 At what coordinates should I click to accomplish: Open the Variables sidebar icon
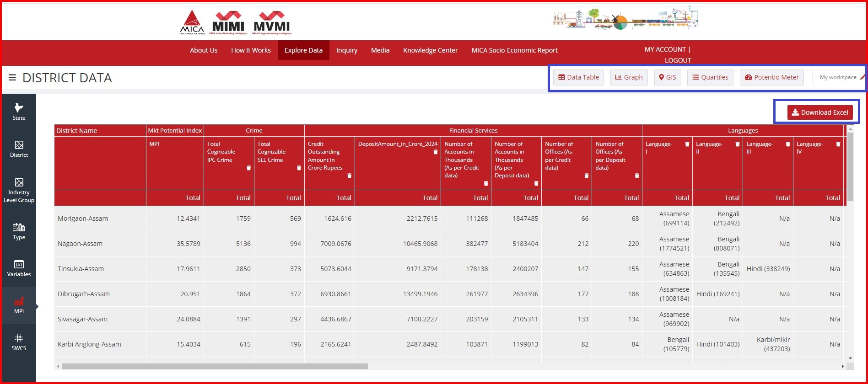[19, 268]
